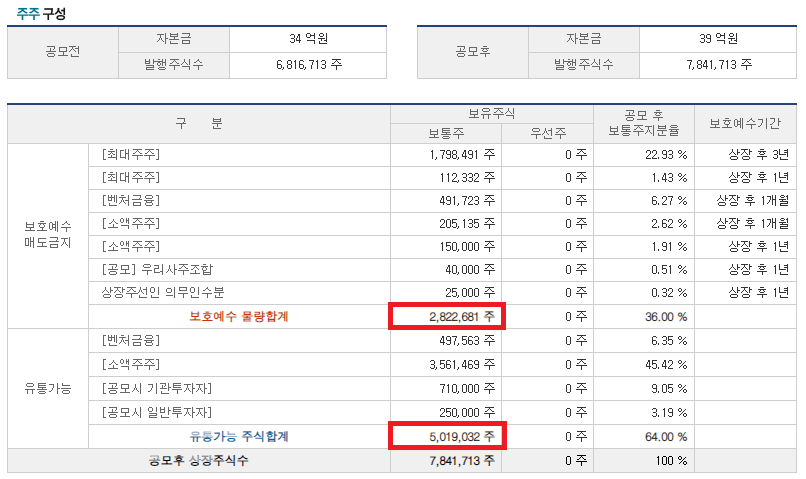Select the 1.43 % ownership value
806x479 pixels.
click(x=669, y=178)
